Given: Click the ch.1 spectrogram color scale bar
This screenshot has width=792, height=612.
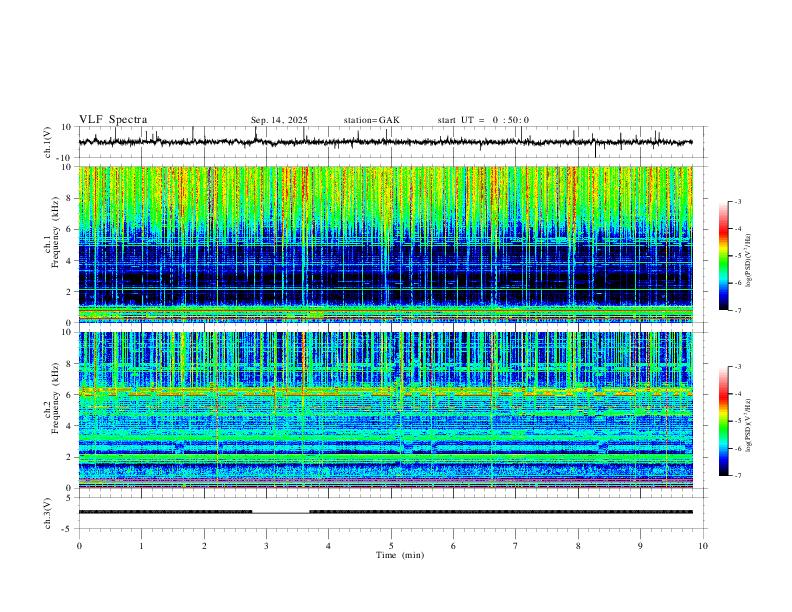Looking at the screenshot, I should click(723, 256).
